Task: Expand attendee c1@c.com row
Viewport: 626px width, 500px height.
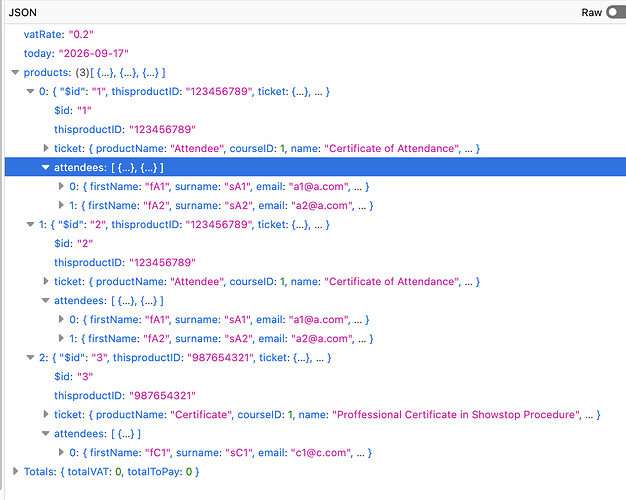Action: 61,452
